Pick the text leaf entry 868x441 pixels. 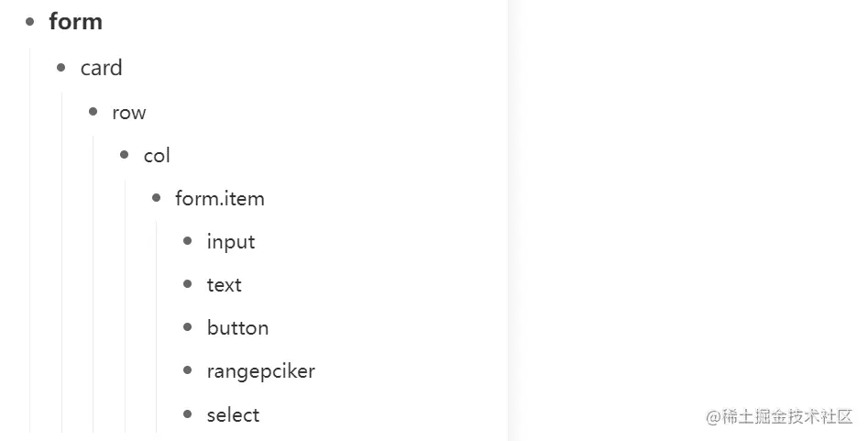225,285
